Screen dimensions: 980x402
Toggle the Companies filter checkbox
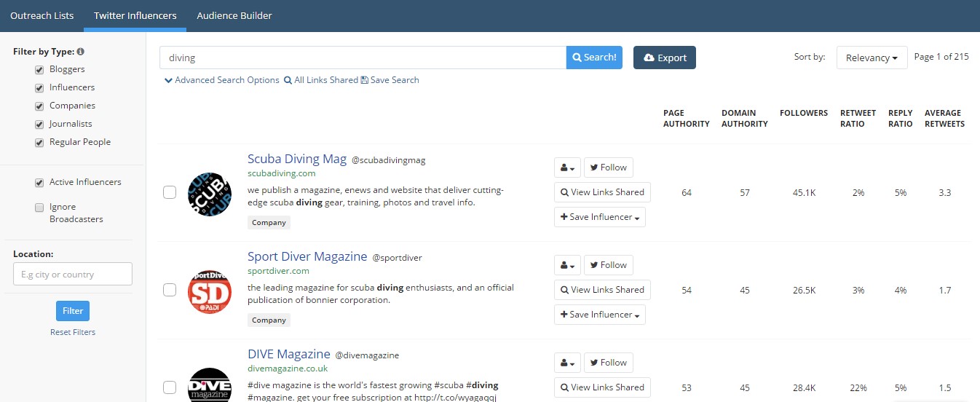pos(39,106)
